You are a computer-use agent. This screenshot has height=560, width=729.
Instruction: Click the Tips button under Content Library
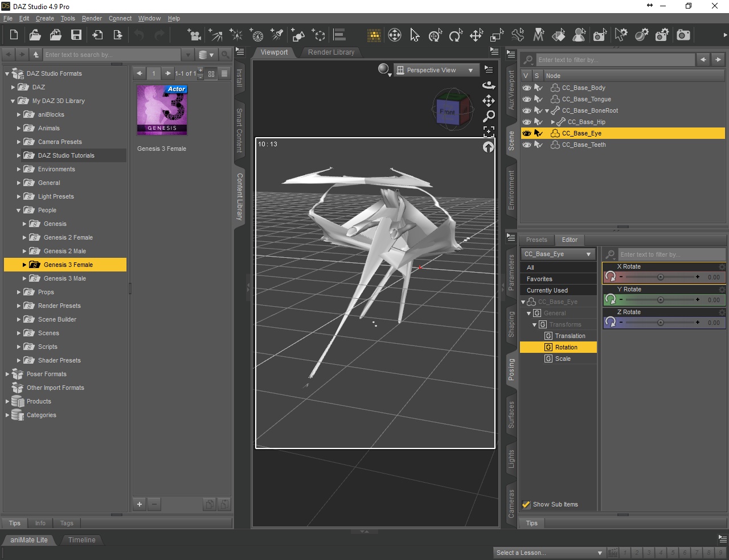click(x=15, y=523)
